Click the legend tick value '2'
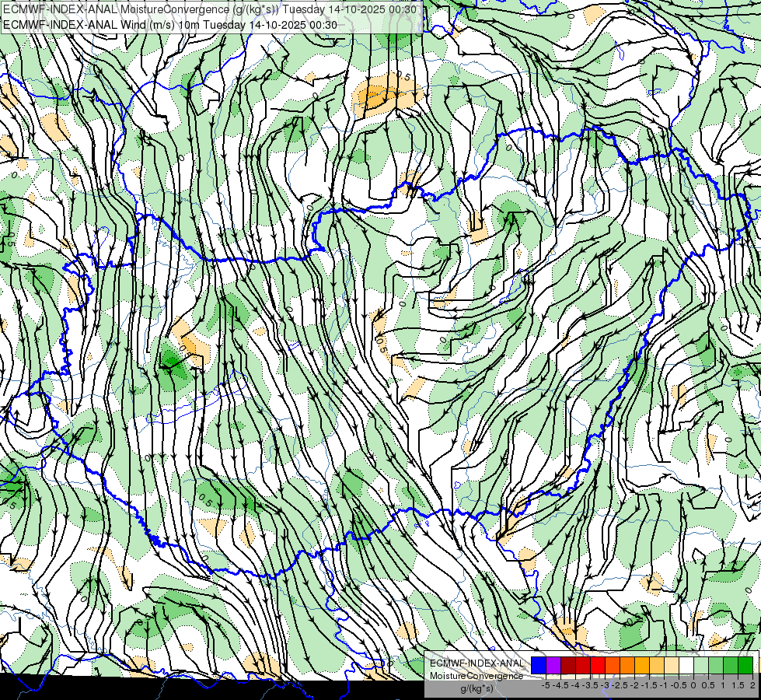 coord(752,685)
